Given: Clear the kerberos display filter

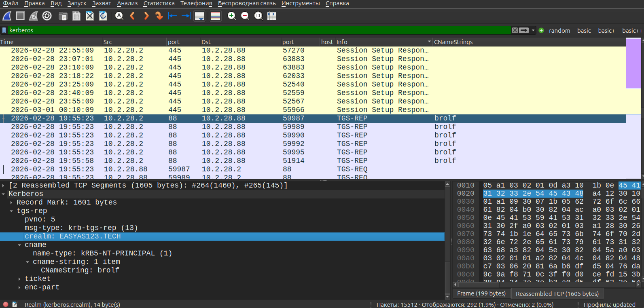Looking at the screenshot, I should click(515, 30).
